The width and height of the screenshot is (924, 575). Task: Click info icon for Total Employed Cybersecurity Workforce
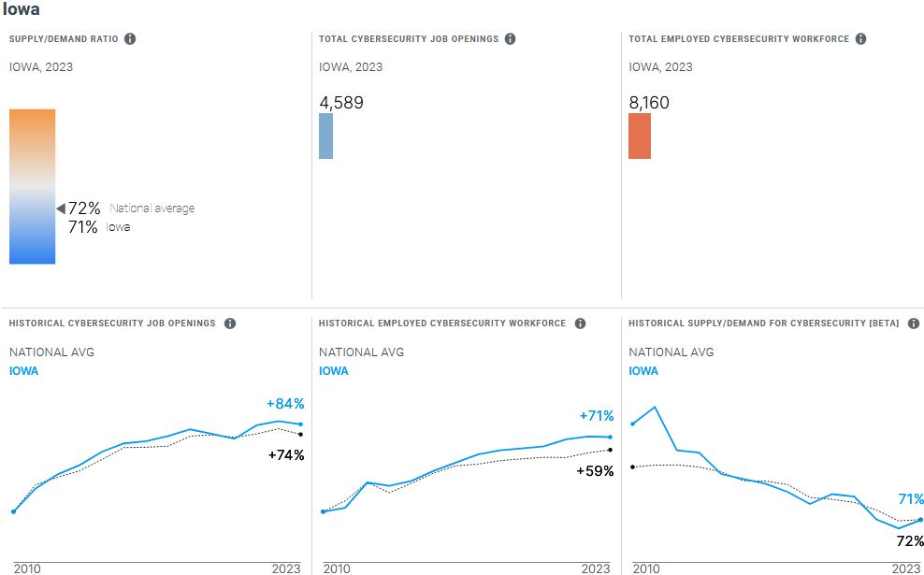[860, 39]
